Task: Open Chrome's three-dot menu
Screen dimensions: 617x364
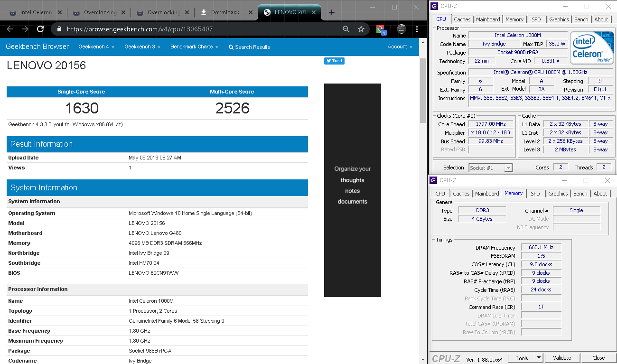Action: (x=417, y=29)
